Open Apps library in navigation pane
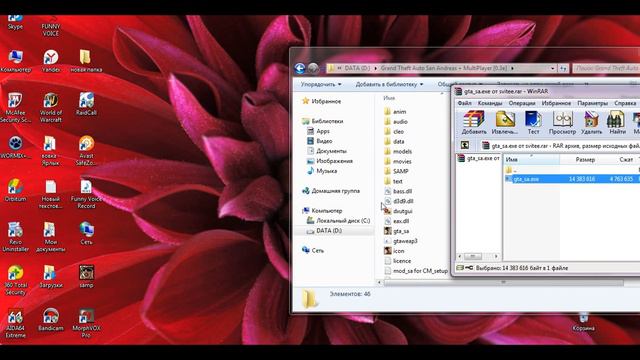The width and height of the screenshot is (640, 360). (x=318, y=131)
